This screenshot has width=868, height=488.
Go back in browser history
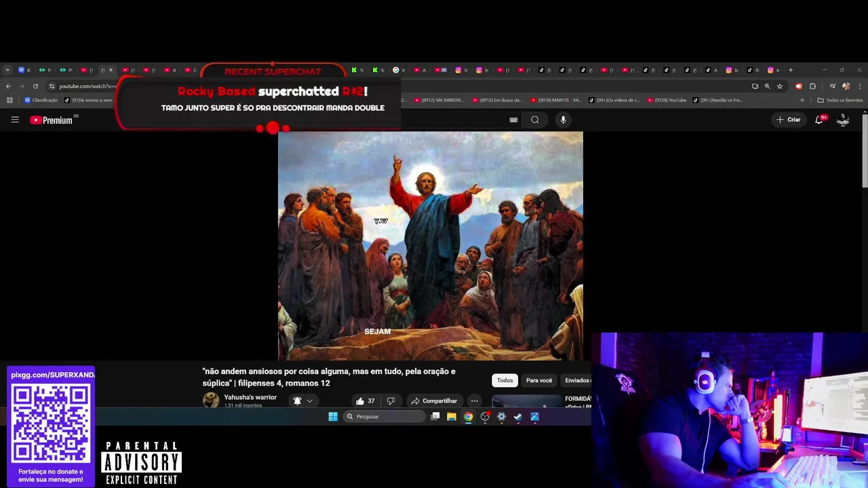[8, 86]
